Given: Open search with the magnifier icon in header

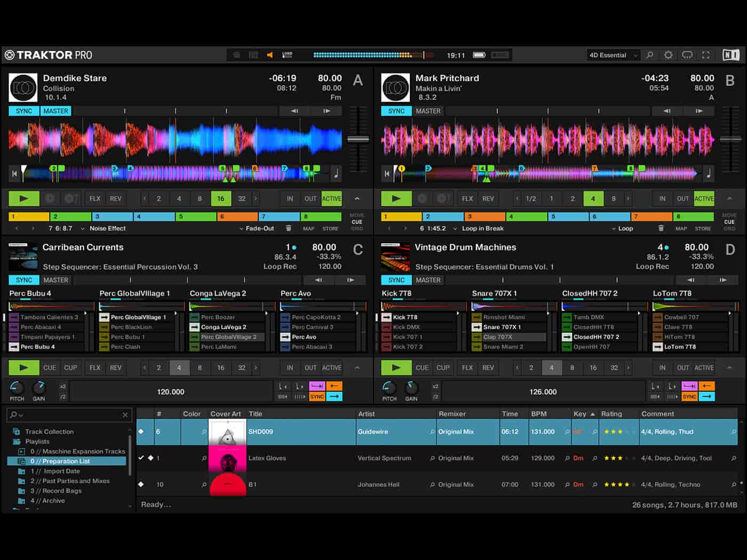Looking at the screenshot, I should tap(649, 55).
